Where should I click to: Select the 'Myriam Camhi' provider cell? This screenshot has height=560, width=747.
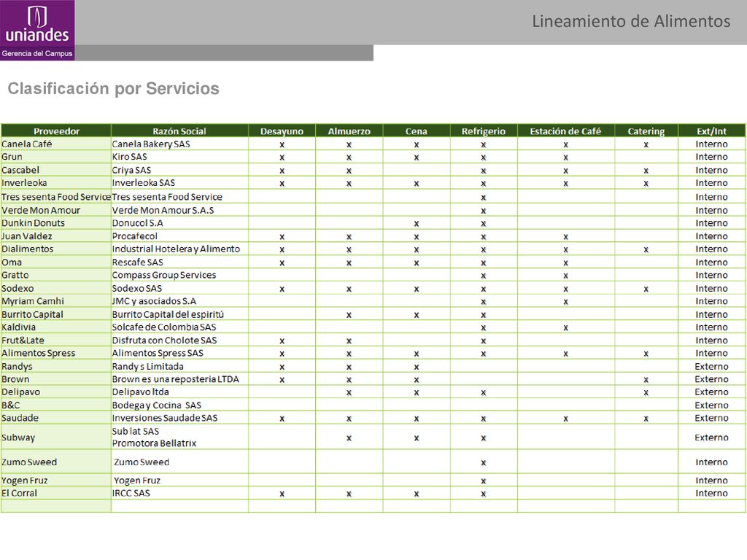click(x=56, y=301)
